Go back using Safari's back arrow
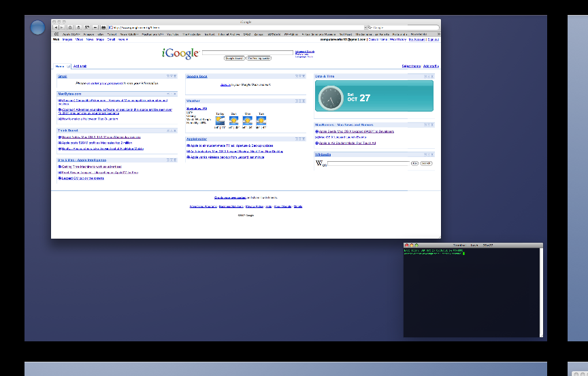This screenshot has height=376, width=588. coord(56,27)
